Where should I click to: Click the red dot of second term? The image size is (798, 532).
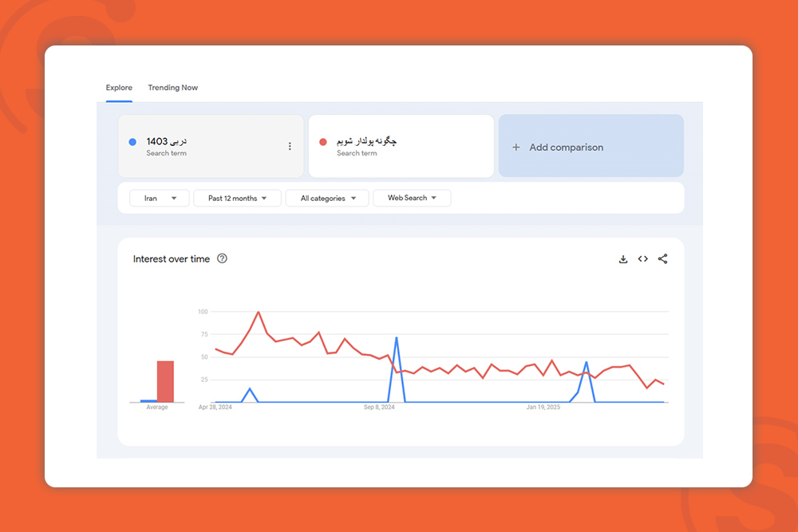click(x=323, y=142)
